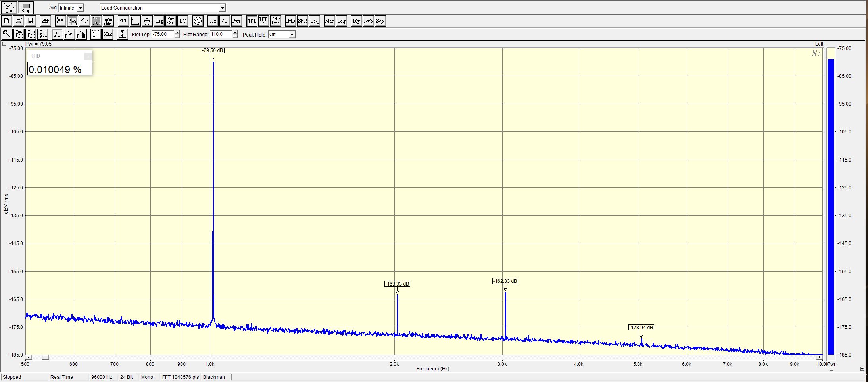
Task: Collapse the plot using top-left minus box
Action: tap(4, 44)
